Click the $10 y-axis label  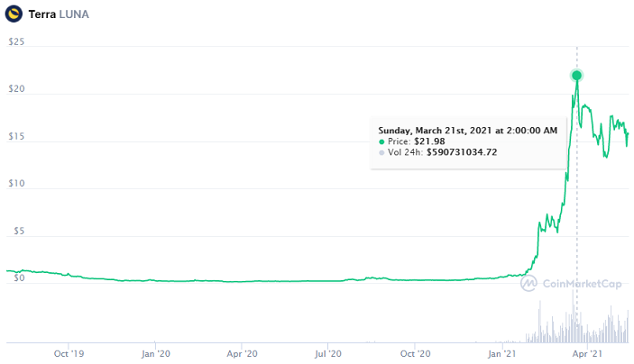(15, 184)
